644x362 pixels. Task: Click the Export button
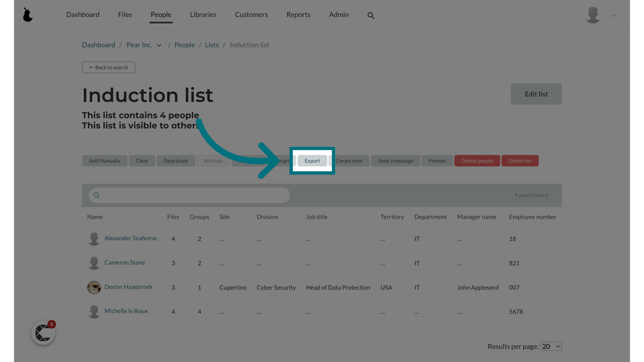312,161
